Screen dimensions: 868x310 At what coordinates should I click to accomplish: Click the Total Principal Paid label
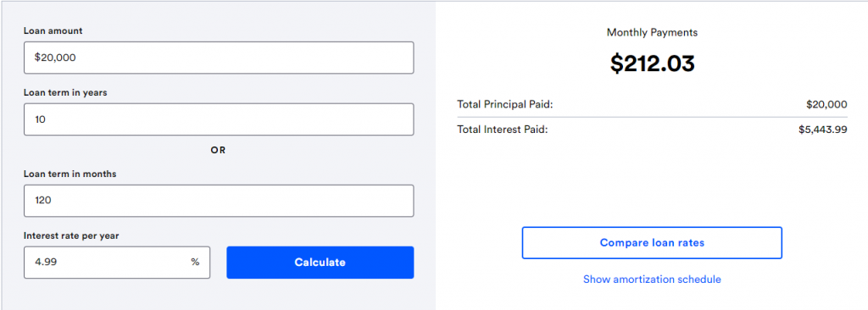pyautogui.click(x=505, y=104)
